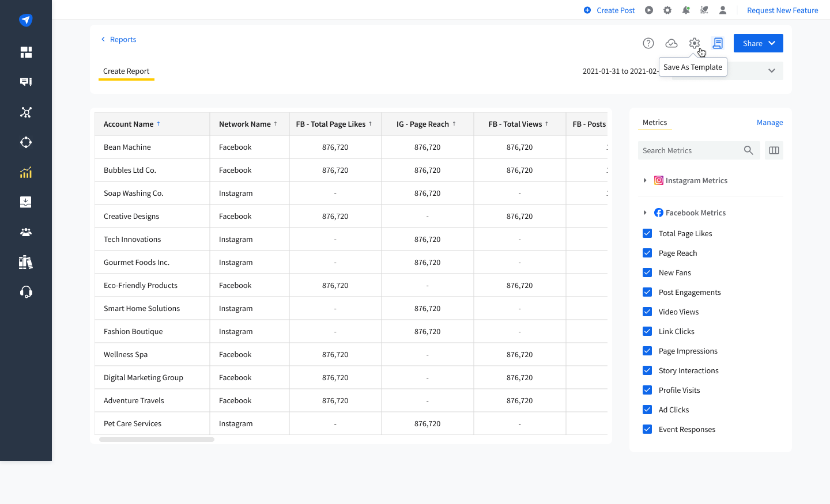Disable the Event Responses metric checkbox

tap(647, 429)
